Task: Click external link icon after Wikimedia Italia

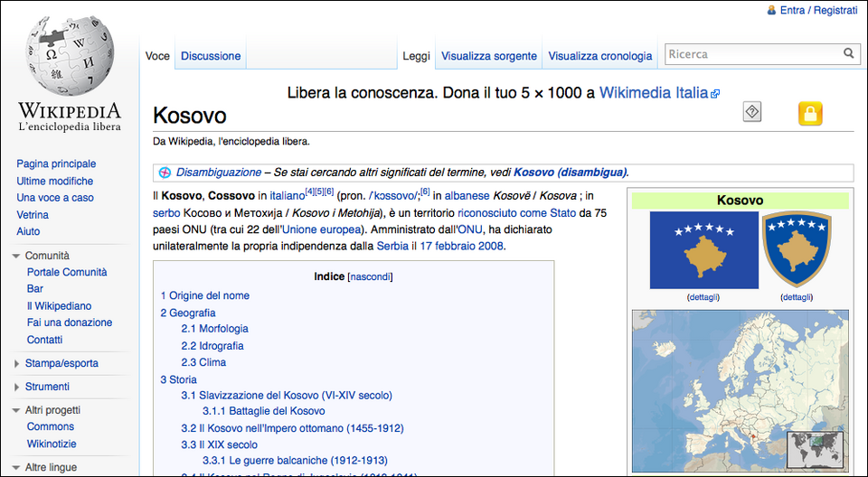Action: [715, 94]
